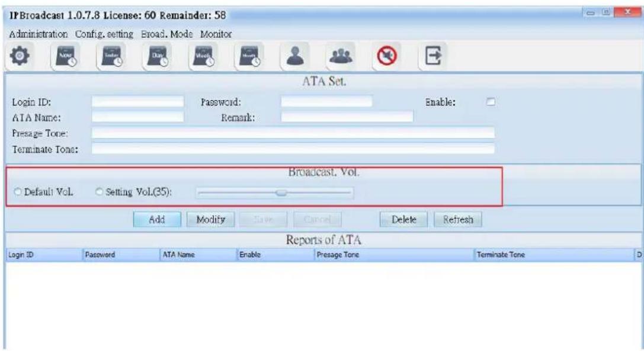Tick the Enable checkbox
Screen dimensions: 644x351
pyautogui.click(x=491, y=102)
